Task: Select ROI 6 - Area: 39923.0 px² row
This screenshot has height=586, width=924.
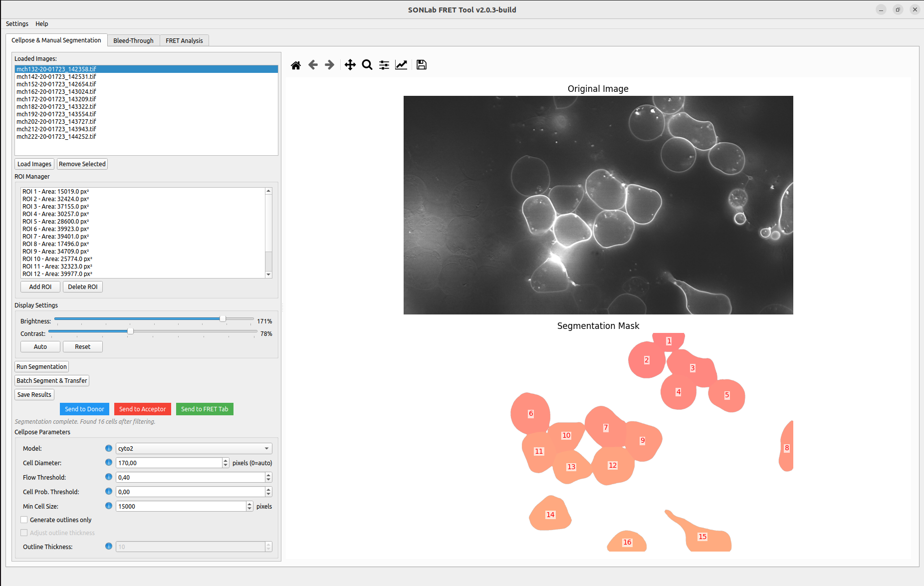Action: click(x=143, y=229)
